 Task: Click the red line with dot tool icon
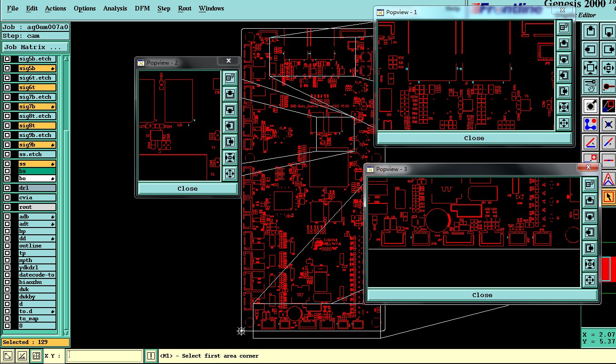click(x=609, y=86)
